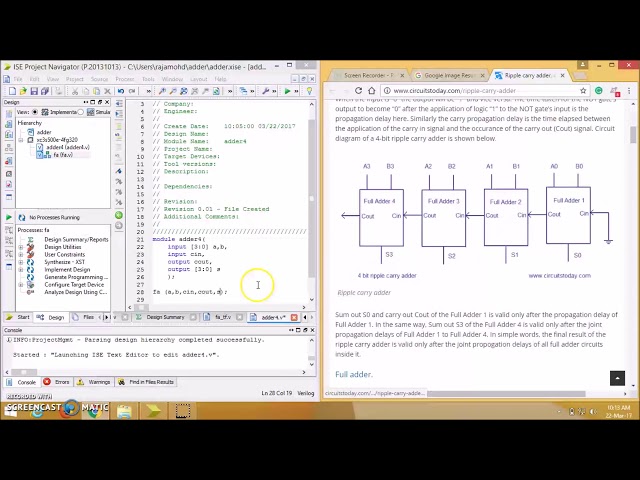640x480 pixels.
Task: Expand the Design Utilities process
Action: pos(21,247)
